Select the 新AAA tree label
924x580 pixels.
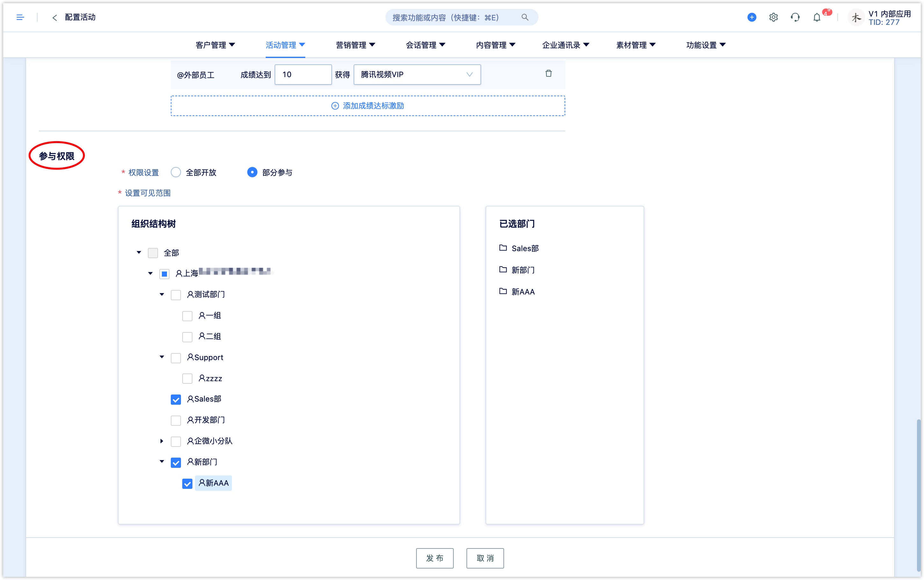213,483
